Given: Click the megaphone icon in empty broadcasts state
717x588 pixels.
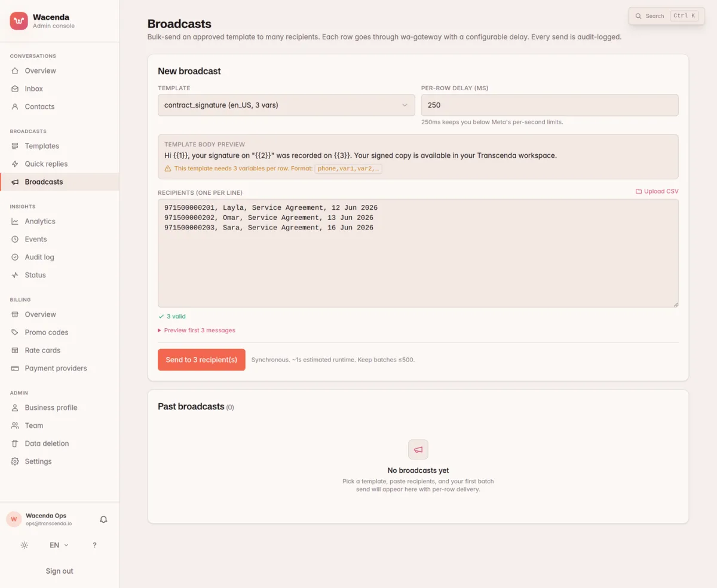Looking at the screenshot, I should pos(418,449).
